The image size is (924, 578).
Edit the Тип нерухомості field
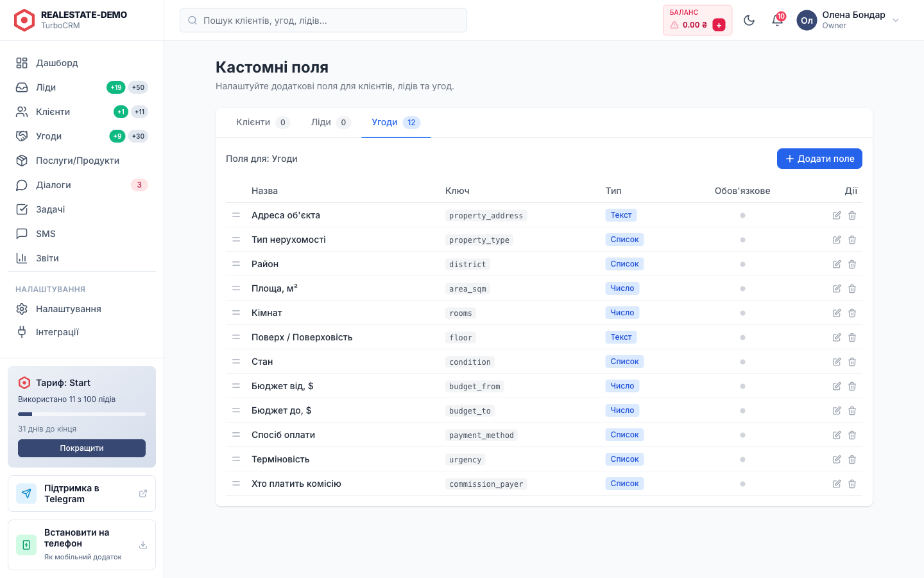837,240
